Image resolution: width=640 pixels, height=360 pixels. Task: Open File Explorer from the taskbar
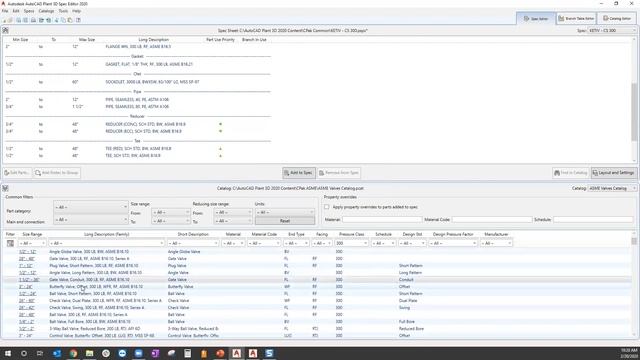[89, 353]
